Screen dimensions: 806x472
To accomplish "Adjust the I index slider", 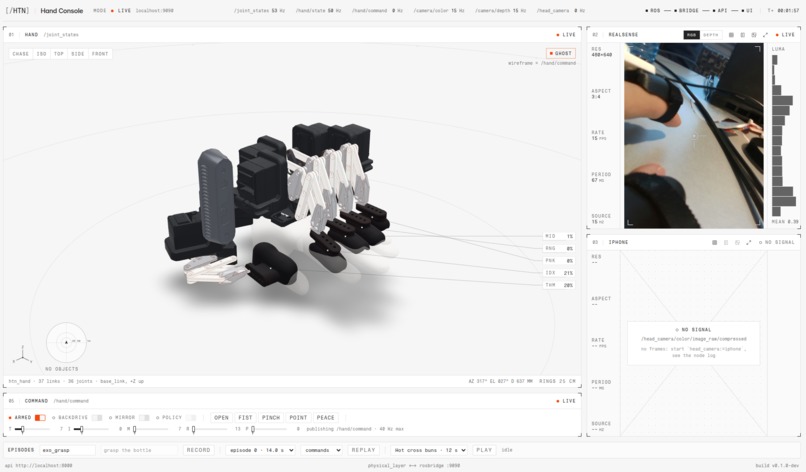I will (x=91, y=429).
